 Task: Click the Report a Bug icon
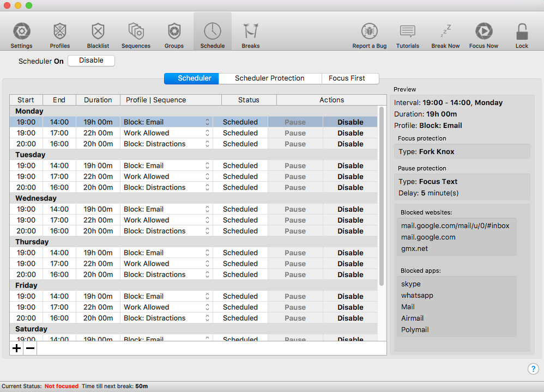[369, 31]
